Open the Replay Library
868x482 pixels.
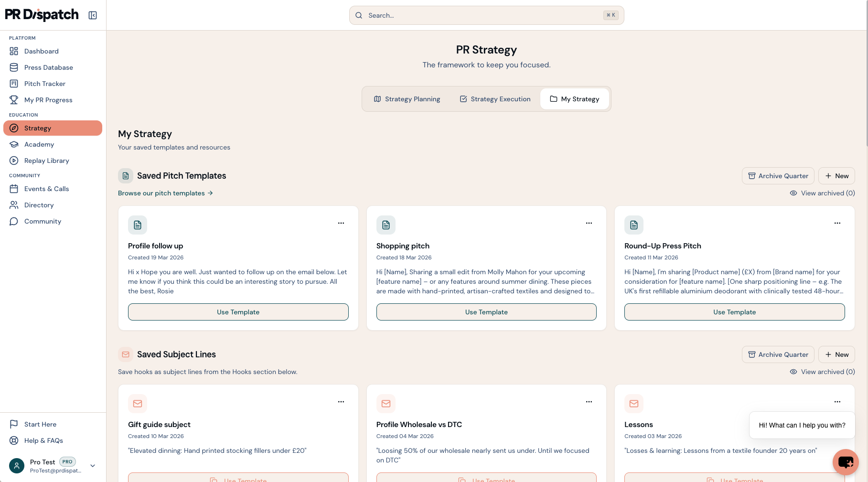[x=53, y=161]
